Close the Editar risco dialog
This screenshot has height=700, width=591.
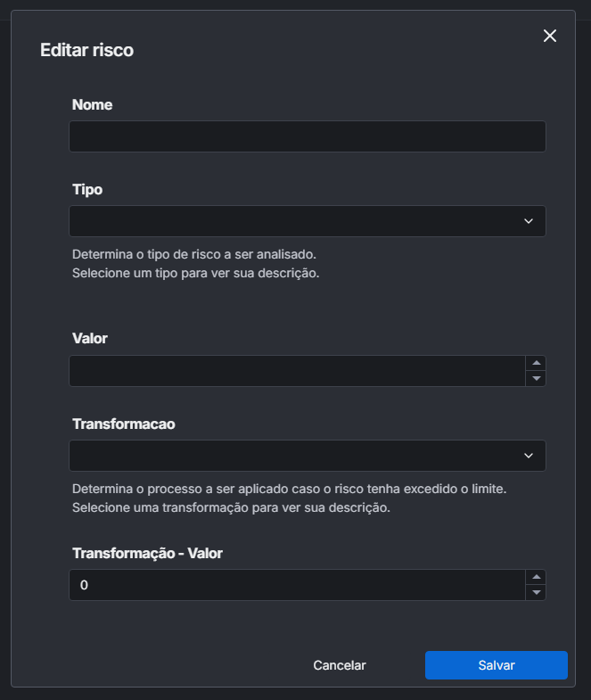pyautogui.click(x=550, y=36)
